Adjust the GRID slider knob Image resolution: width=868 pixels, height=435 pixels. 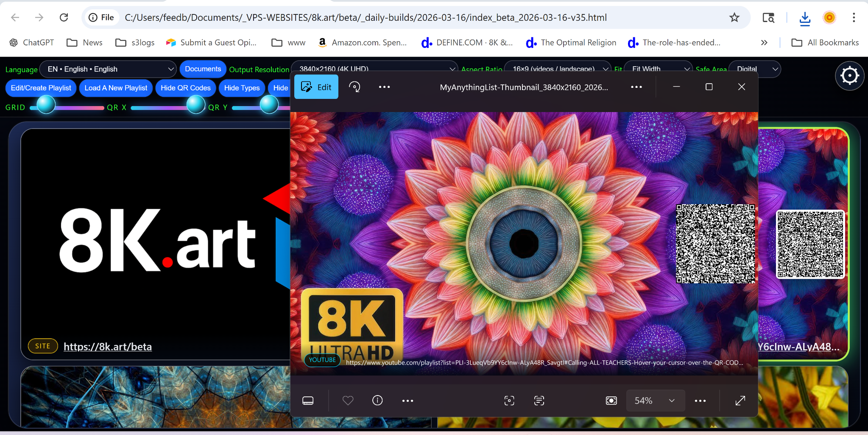[x=46, y=105]
